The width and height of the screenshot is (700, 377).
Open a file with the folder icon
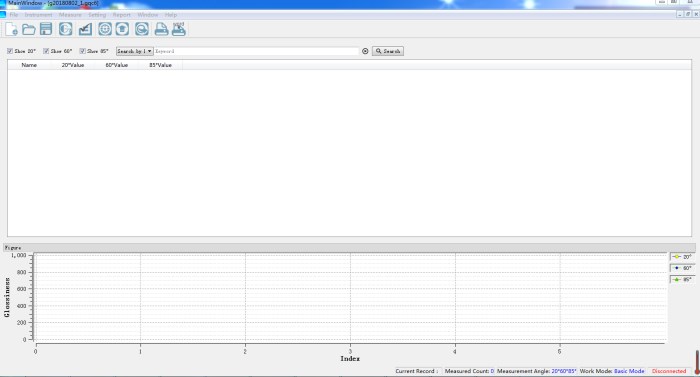pos(29,30)
